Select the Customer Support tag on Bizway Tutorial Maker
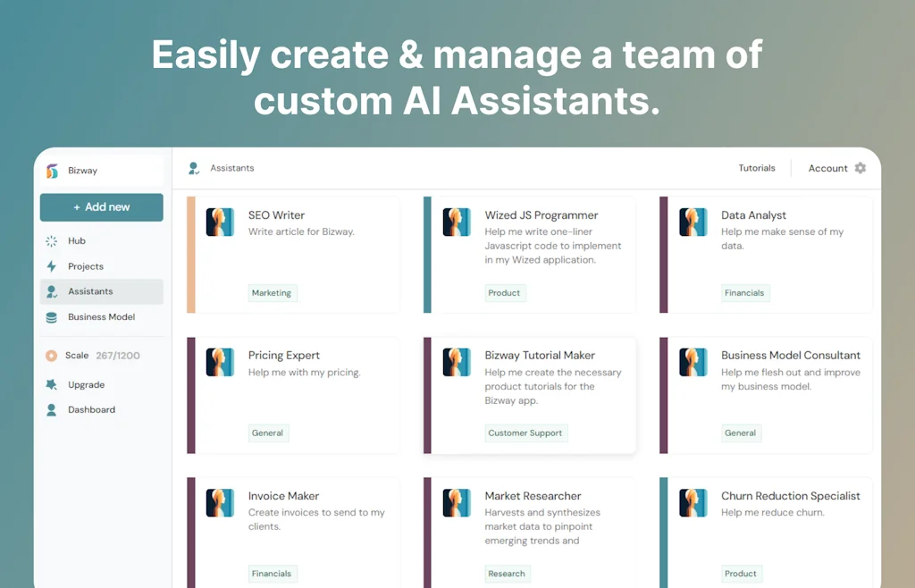915x588 pixels. pyautogui.click(x=525, y=433)
